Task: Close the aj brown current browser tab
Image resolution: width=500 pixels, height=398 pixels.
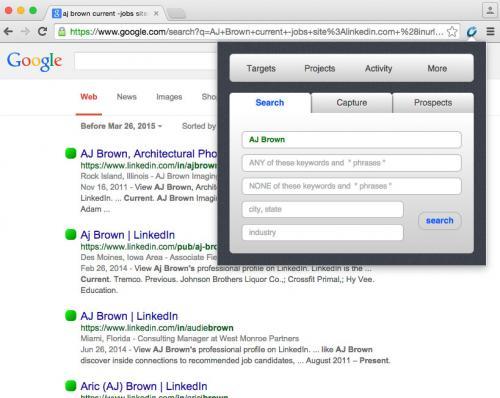Action: click(x=156, y=13)
